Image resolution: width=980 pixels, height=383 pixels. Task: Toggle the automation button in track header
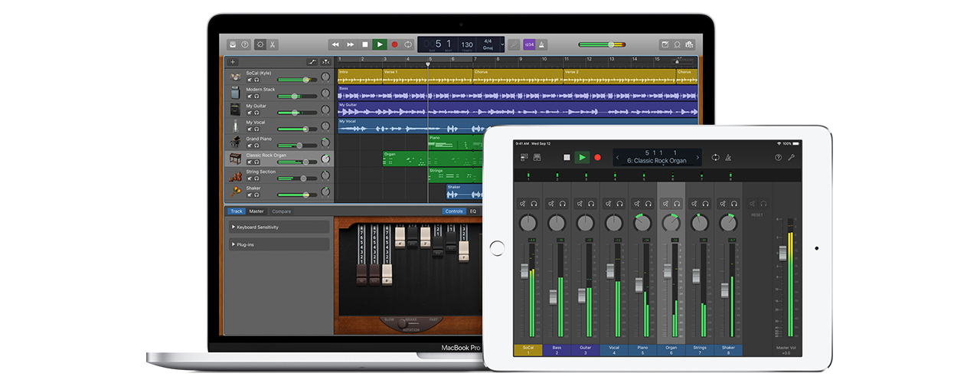click(312, 61)
